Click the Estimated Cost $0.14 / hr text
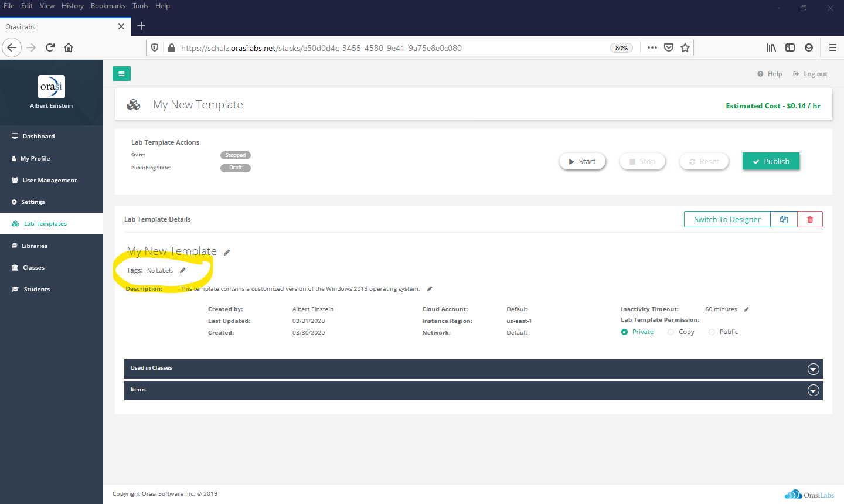 (773, 106)
